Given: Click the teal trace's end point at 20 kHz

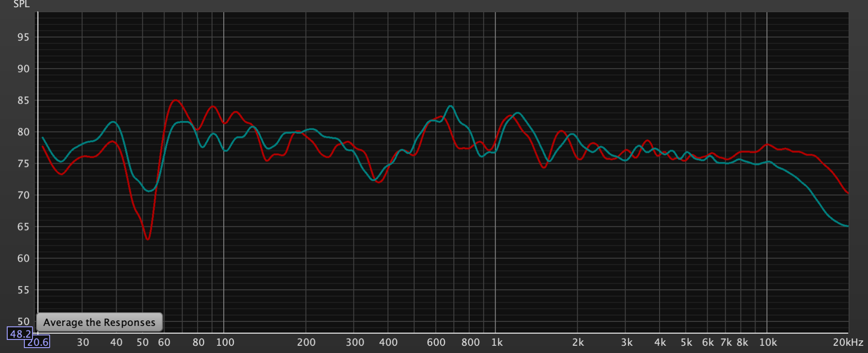Looking at the screenshot, I should tap(847, 226).
